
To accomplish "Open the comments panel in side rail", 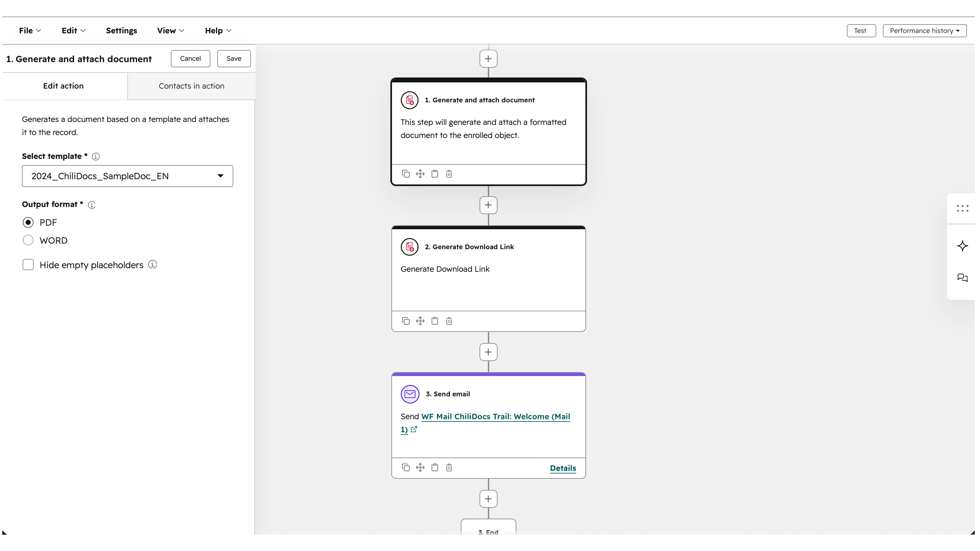I will (x=962, y=278).
